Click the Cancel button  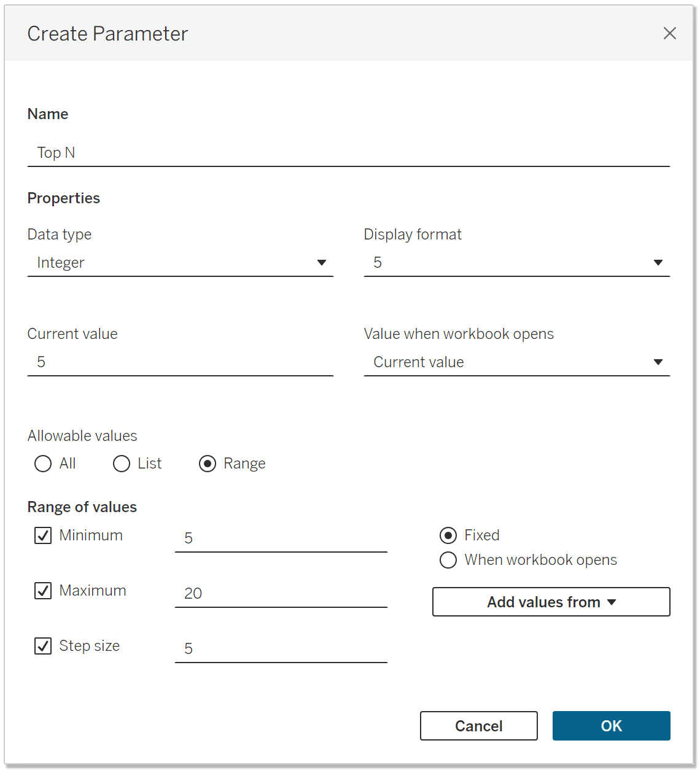pyautogui.click(x=479, y=726)
